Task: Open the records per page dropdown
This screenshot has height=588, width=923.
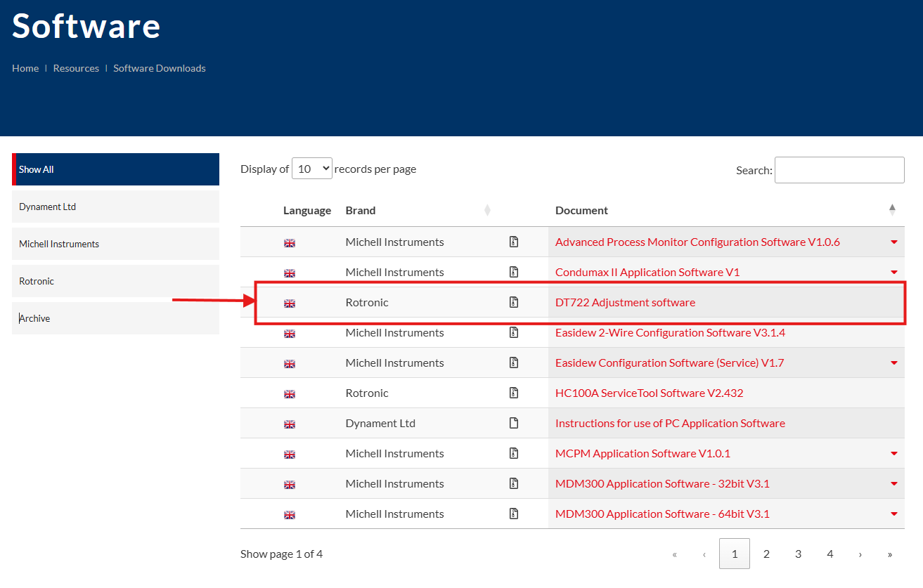Action: click(312, 169)
